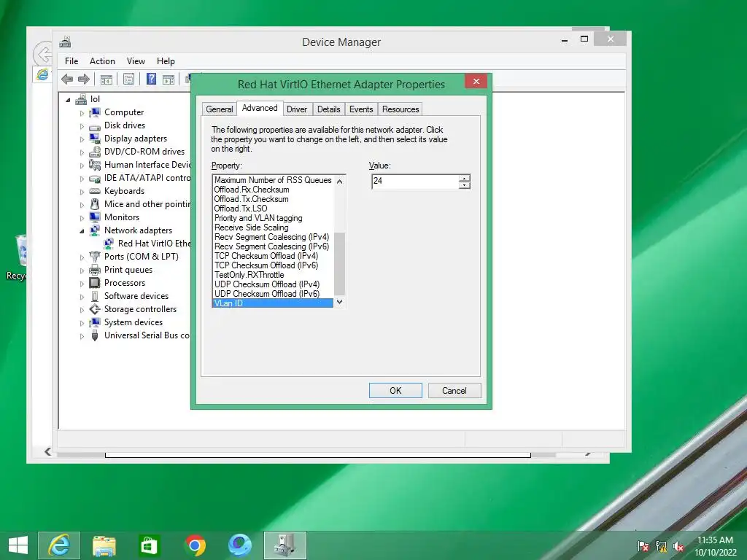Click the Action Center flag tray icon
Screen dimensions: 747x560
coord(643,546)
